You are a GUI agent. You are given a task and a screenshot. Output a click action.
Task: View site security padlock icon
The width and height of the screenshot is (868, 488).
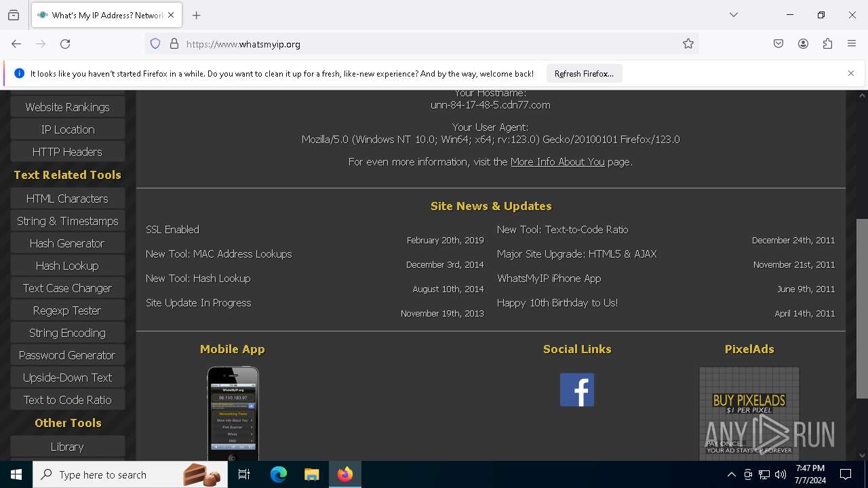[174, 44]
